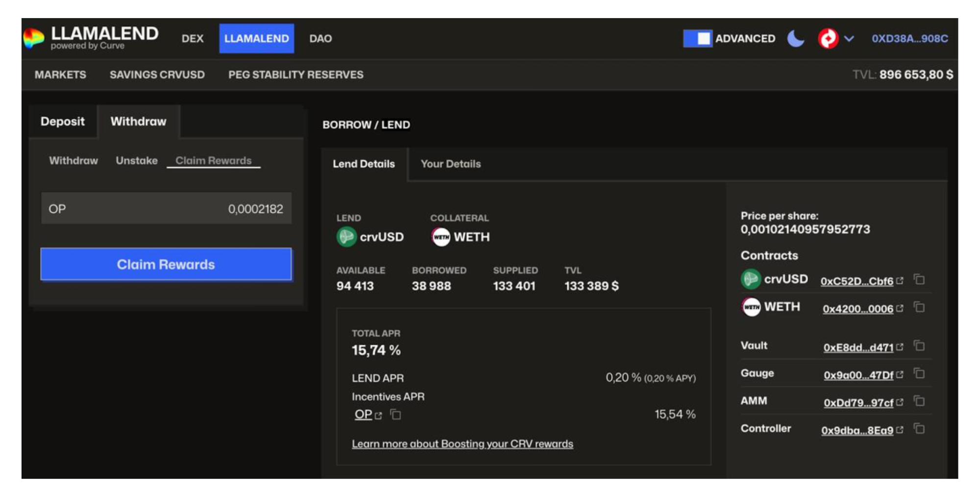Switch theme with the moon icon

[796, 39]
